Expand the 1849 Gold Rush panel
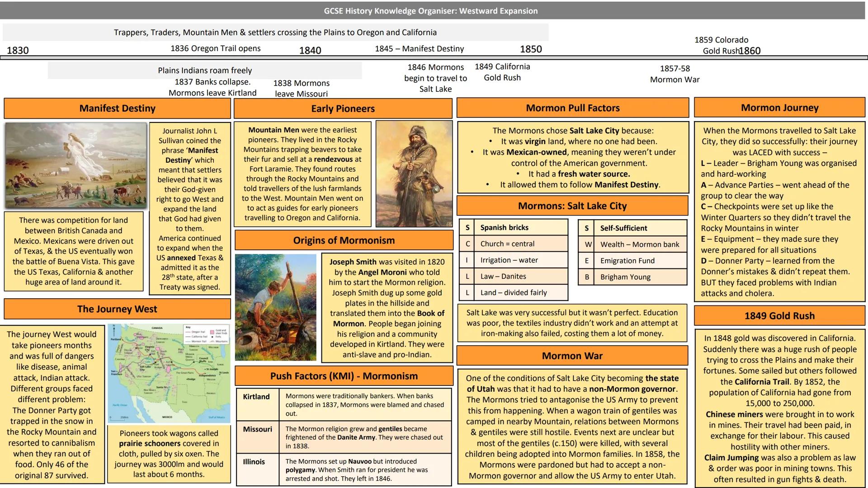 pos(779,316)
